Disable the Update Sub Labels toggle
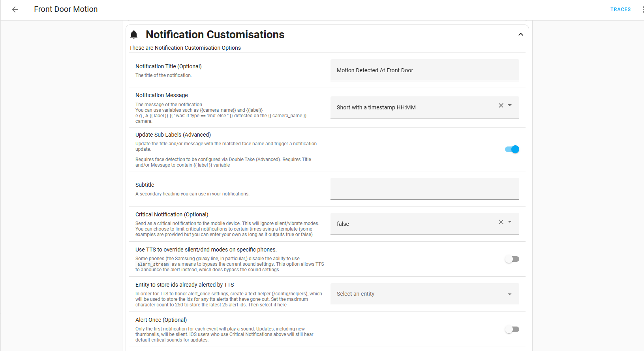 512,149
